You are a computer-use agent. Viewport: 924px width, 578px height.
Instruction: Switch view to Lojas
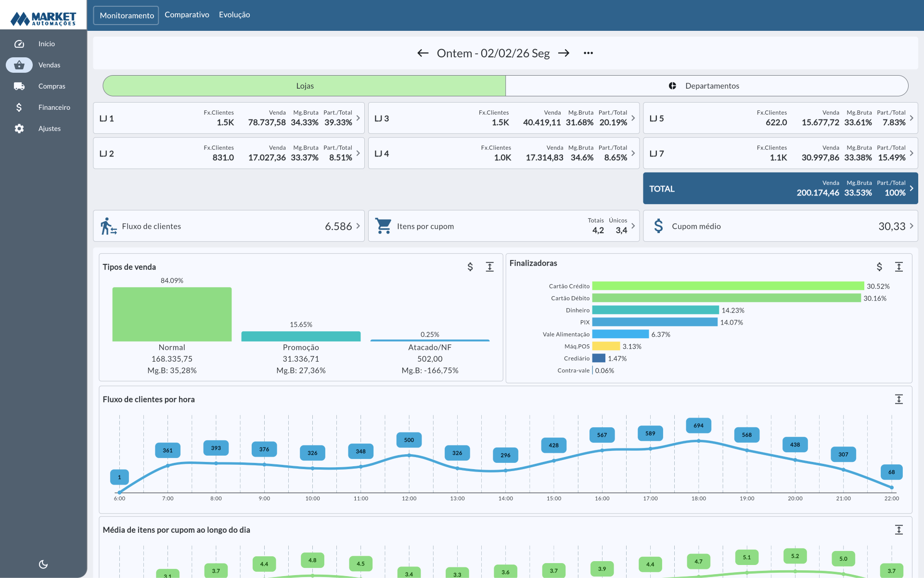(x=304, y=86)
